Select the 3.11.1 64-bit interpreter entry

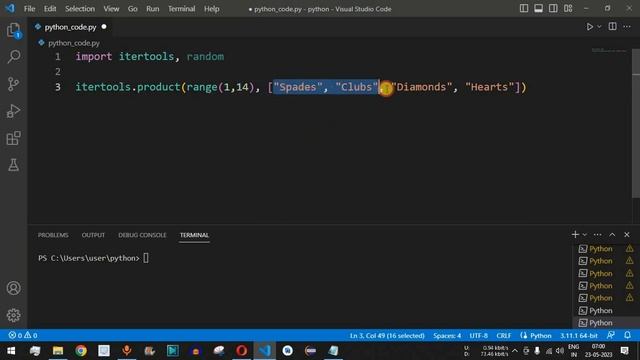pos(578,336)
